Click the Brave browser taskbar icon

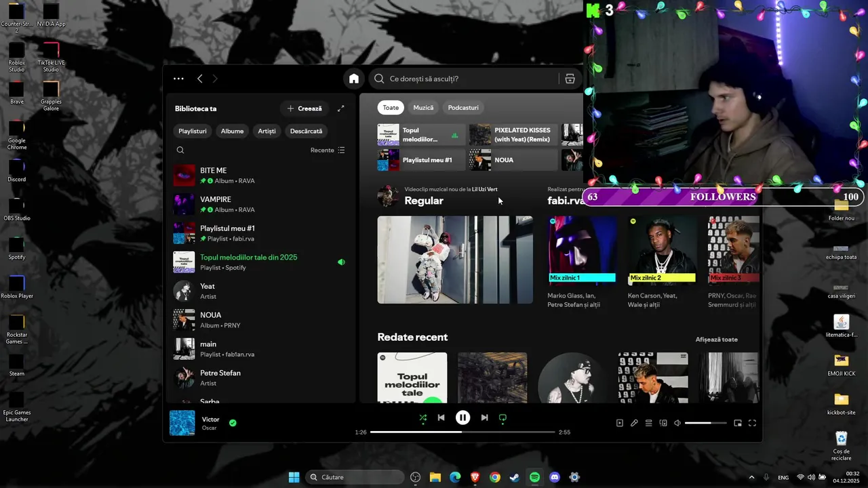(475, 477)
